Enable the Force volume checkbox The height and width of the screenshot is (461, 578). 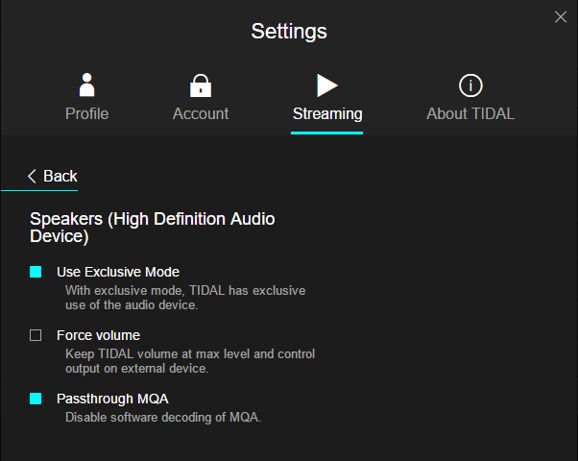[x=36, y=335]
